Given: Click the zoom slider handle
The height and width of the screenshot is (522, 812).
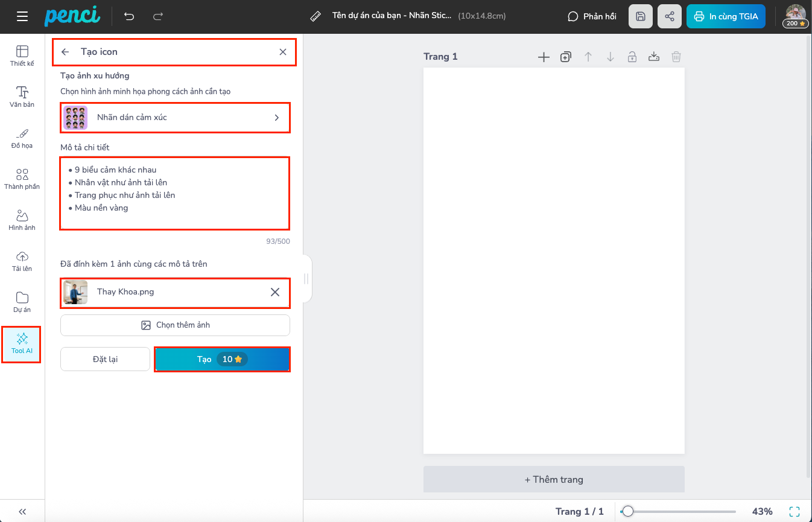Looking at the screenshot, I should (x=628, y=511).
